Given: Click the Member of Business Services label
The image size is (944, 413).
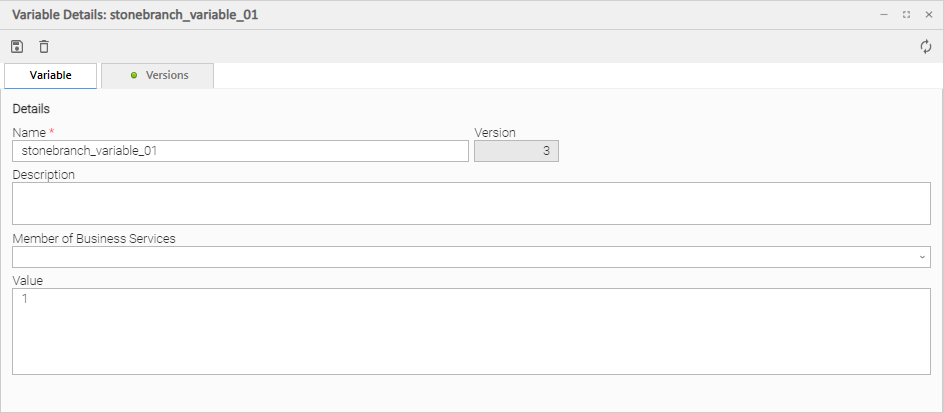Looking at the screenshot, I should click(x=94, y=237).
